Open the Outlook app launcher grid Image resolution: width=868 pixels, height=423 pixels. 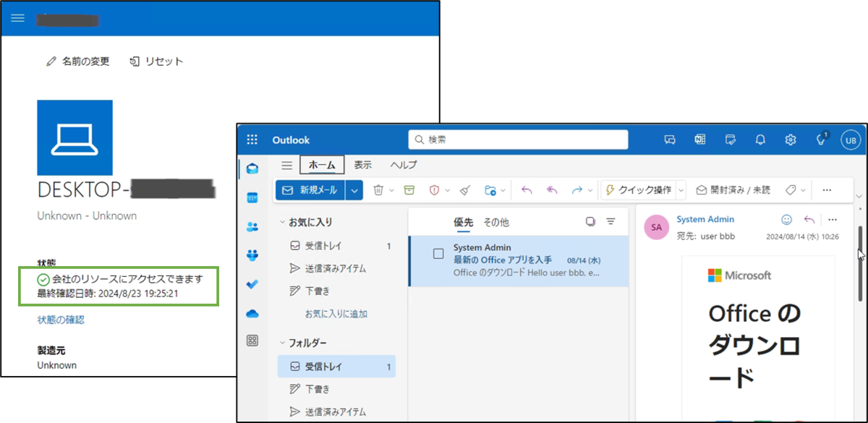click(x=252, y=140)
